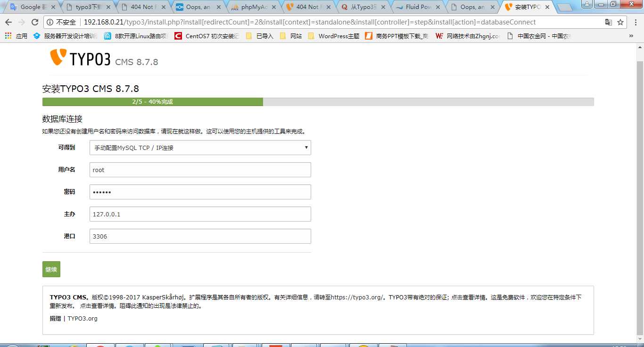
Task: Click the green 继续 button
Action: [51, 269]
